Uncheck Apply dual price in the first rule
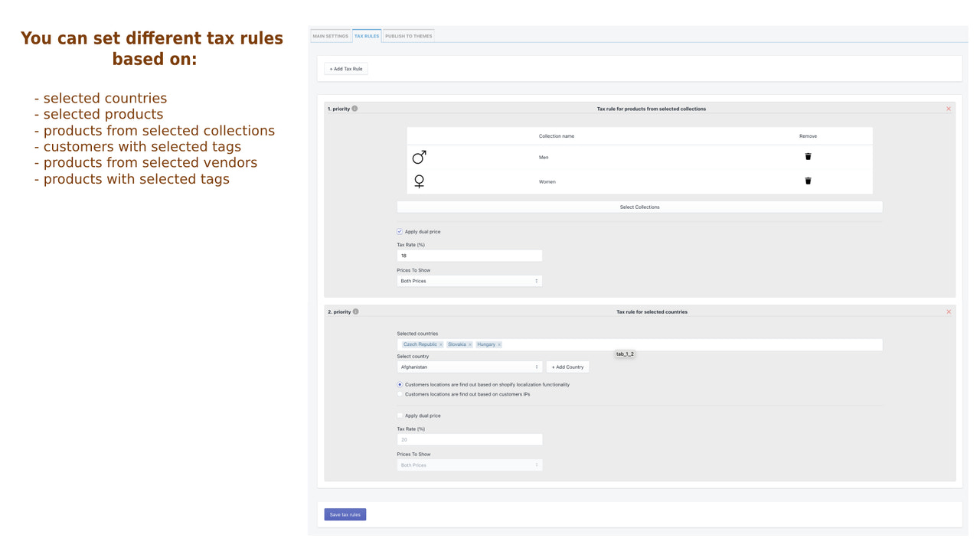980x551 pixels. [x=399, y=231]
